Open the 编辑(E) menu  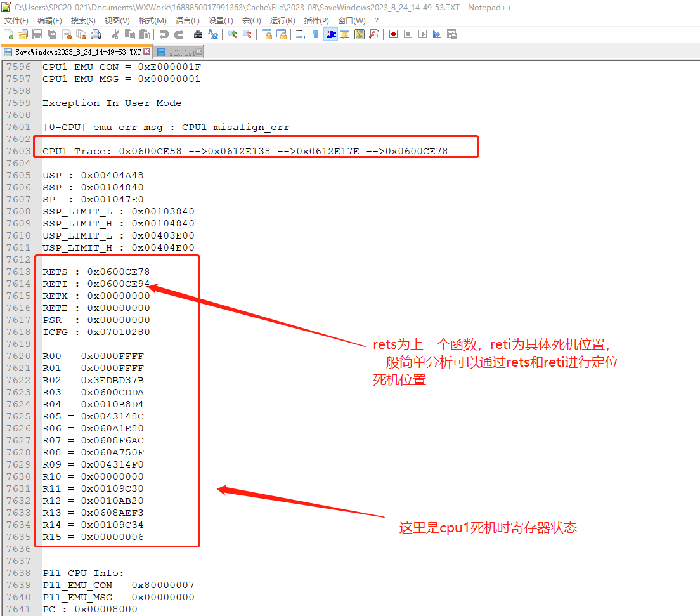49,21
